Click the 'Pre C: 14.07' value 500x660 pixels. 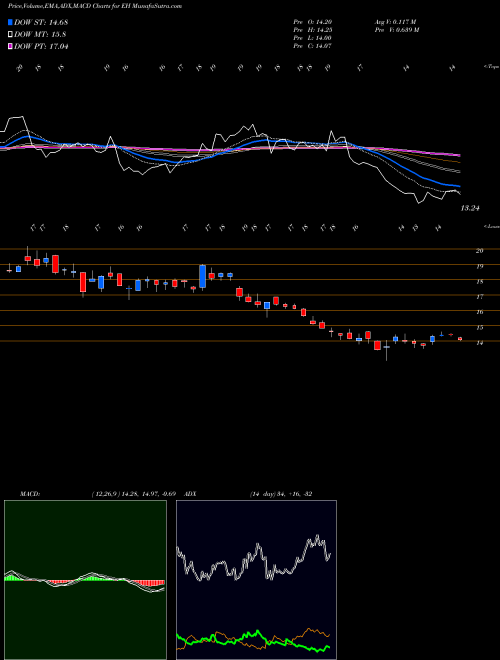coord(314,46)
